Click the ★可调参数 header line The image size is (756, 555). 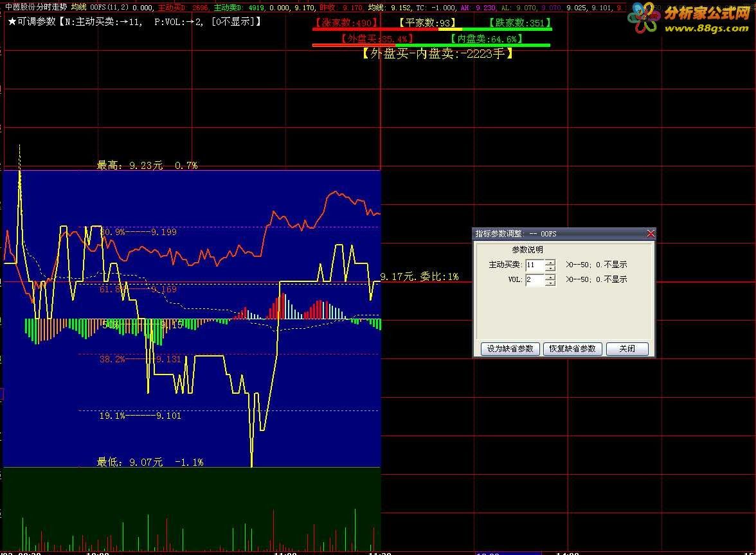click(135, 21)
